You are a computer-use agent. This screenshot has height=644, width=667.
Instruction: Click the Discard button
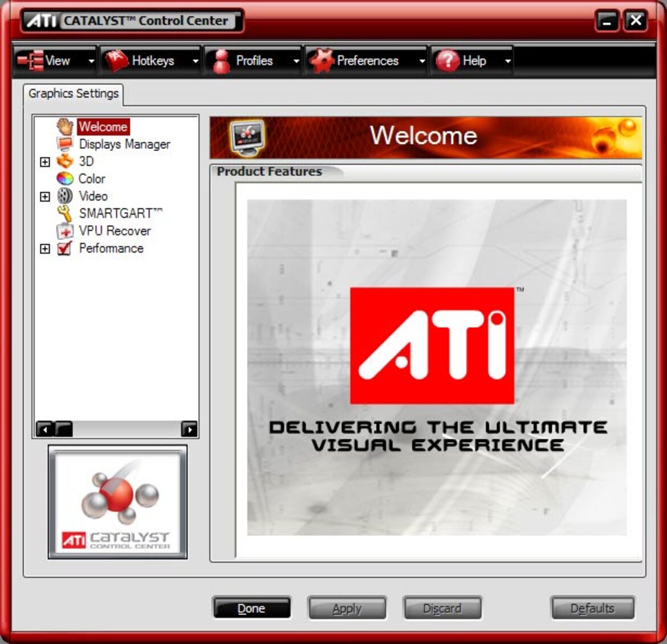pyautogui.click(x=442, y=608)
